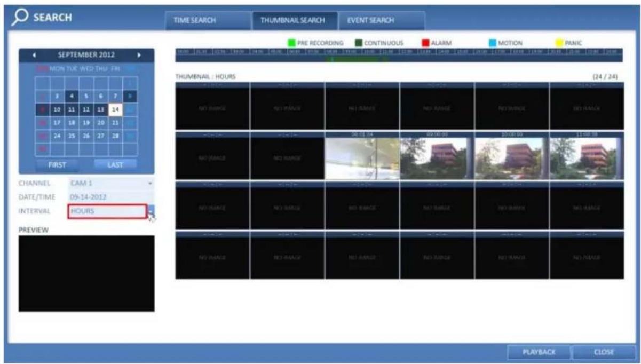
Task: Select September 24 in the calendar
Action: [57, 135]
